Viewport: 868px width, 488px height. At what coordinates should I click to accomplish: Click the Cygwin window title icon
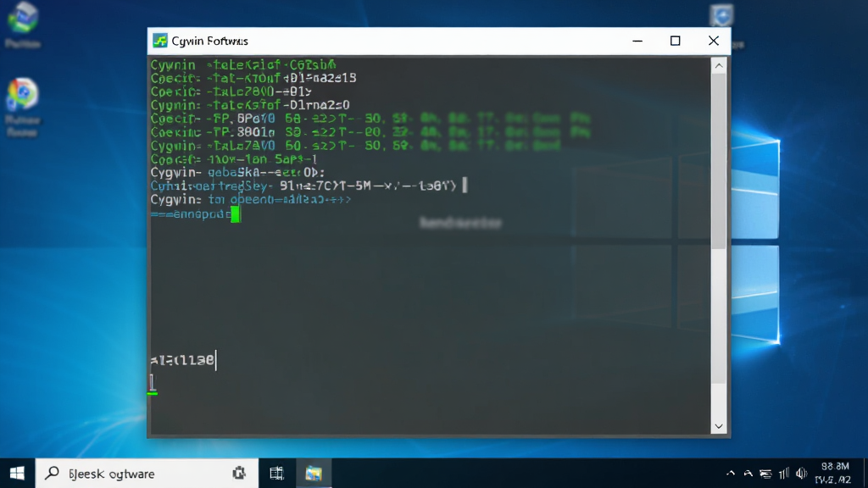point(160,41)
